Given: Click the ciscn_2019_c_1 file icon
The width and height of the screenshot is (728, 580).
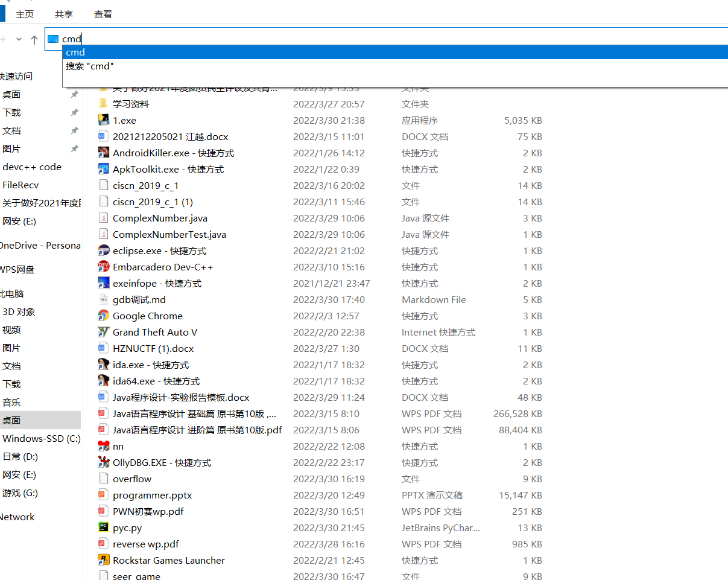Looking at the screenshot, I should pyautogui.click(x=103, y=185).
